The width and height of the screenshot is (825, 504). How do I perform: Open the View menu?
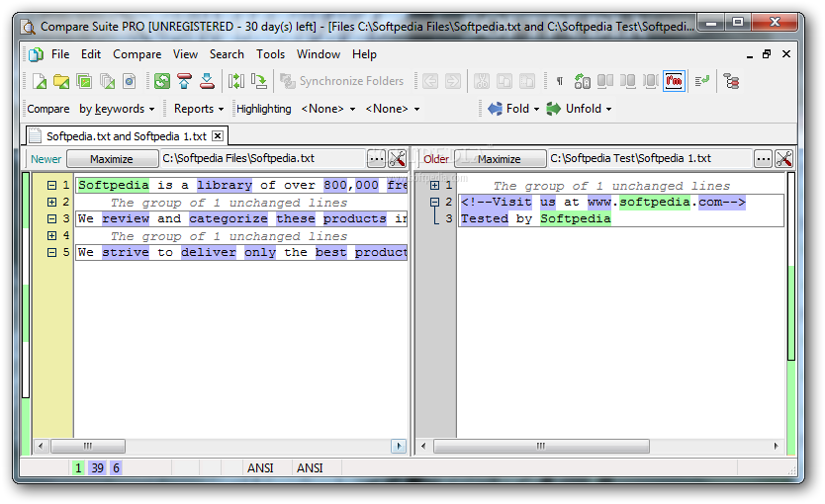tap(185, 54)
